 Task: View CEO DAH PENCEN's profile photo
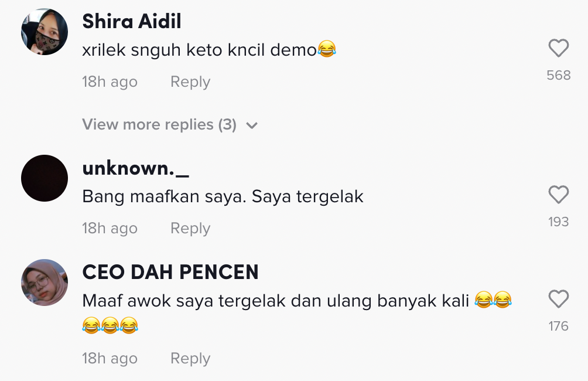(45, 283)
